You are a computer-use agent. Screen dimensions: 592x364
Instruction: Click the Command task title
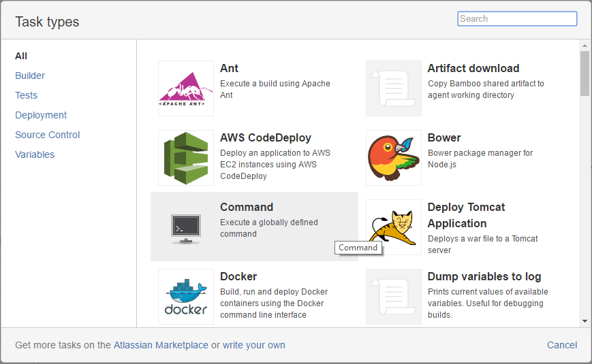(247, 207)
